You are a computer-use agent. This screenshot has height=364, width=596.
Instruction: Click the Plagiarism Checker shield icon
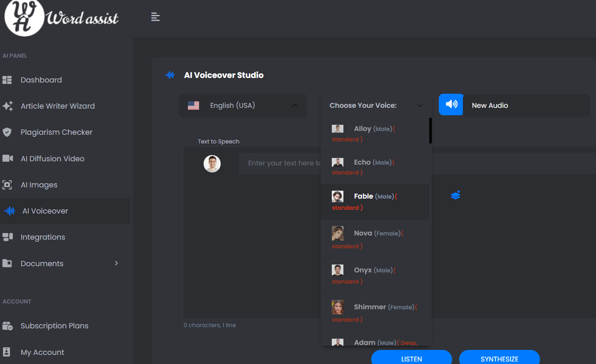[x=7, y=132]
